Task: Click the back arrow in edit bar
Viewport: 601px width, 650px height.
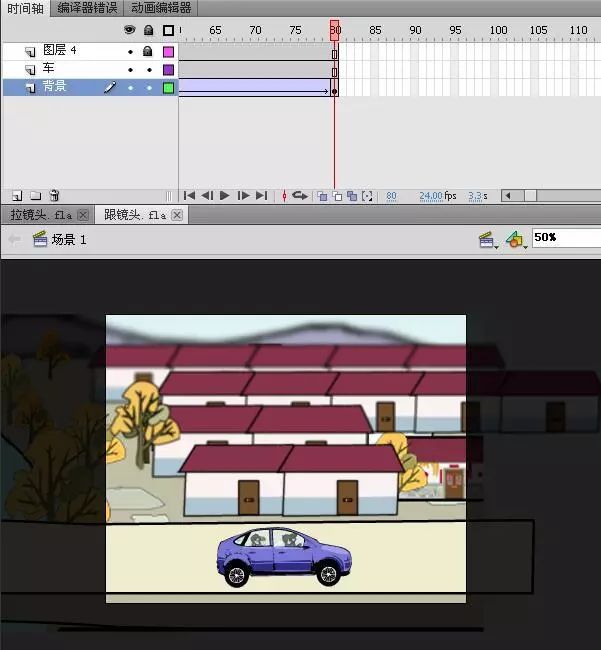Action: click(x=15, y=239)
